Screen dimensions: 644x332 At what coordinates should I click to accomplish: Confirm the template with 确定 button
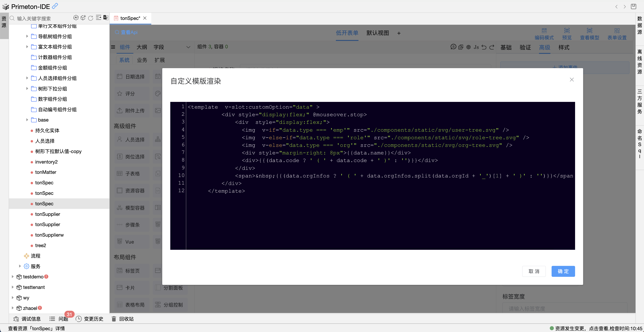563,271
